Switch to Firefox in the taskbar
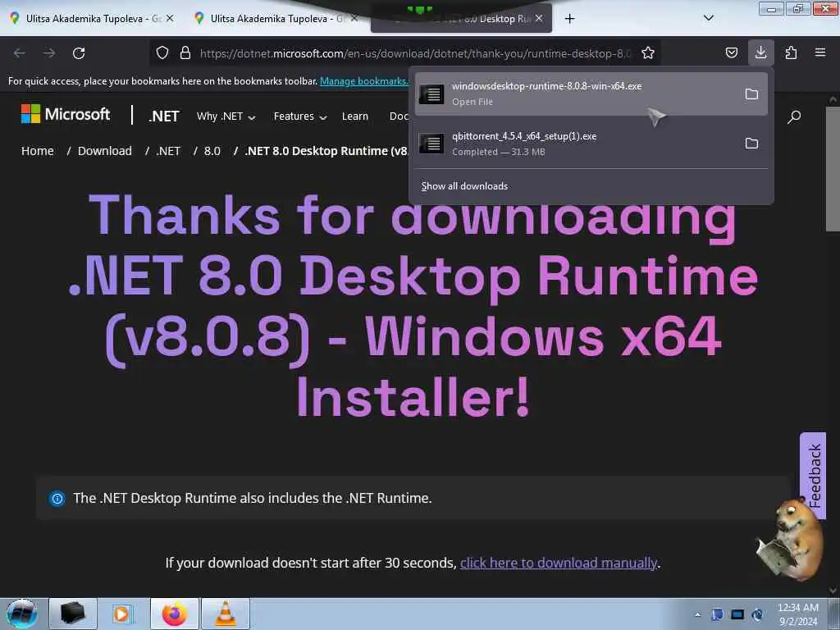The image size is (840, 630). pos(175,614)
